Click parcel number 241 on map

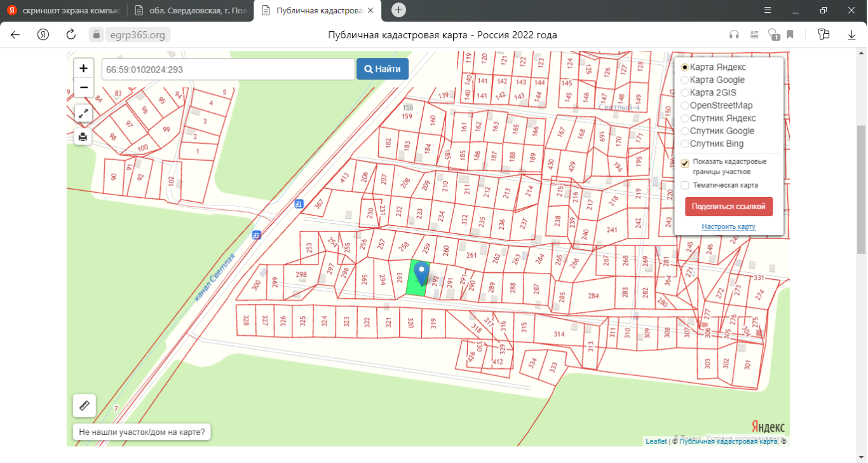pos(612,230)
